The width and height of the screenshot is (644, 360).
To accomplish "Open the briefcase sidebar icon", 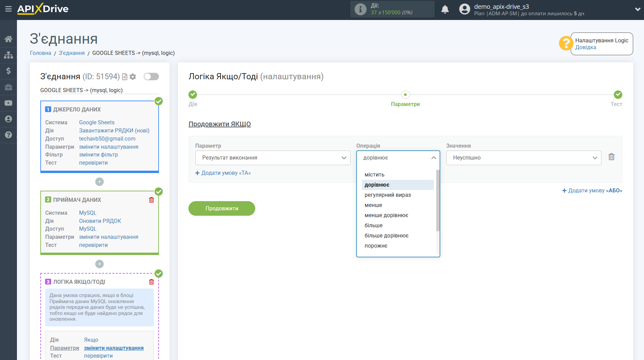I will tap(8, 87).
